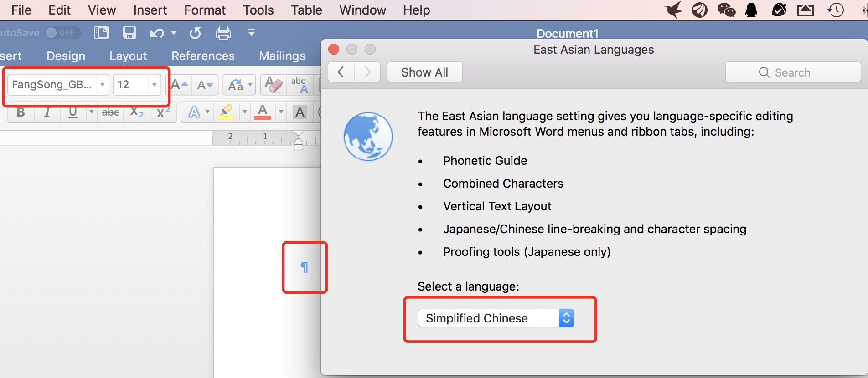This screenshot has height=378, width=868.
Task: Open the File menu
Action: pyautogui.click(x=21, y=10)
